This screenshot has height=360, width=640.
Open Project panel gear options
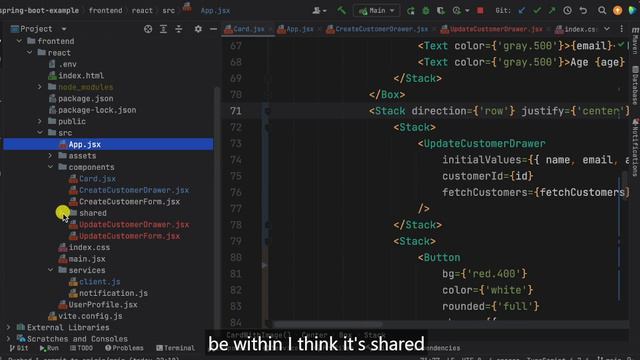point(198,29)
